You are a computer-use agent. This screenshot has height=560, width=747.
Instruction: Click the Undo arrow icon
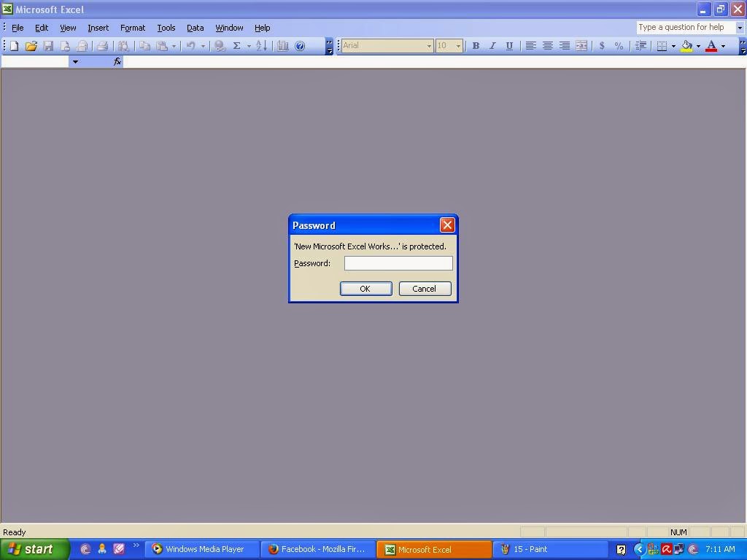coord(190,46)
